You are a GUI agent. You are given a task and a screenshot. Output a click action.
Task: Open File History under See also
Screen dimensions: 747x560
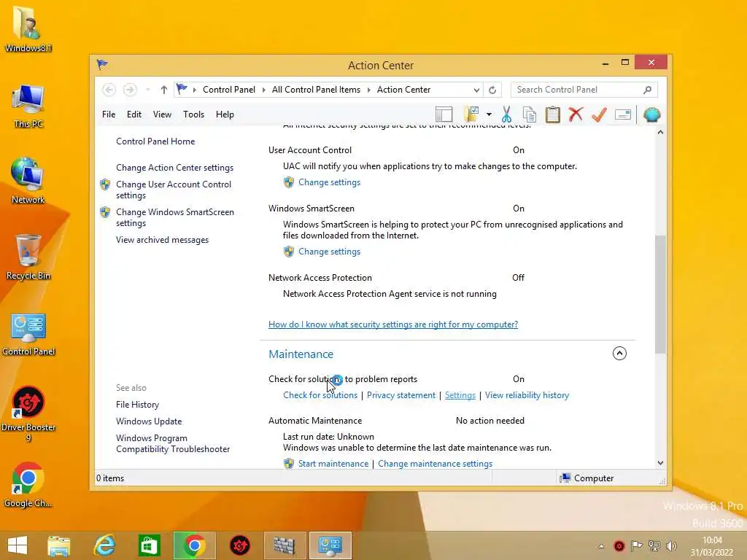(x=137, y=405)
